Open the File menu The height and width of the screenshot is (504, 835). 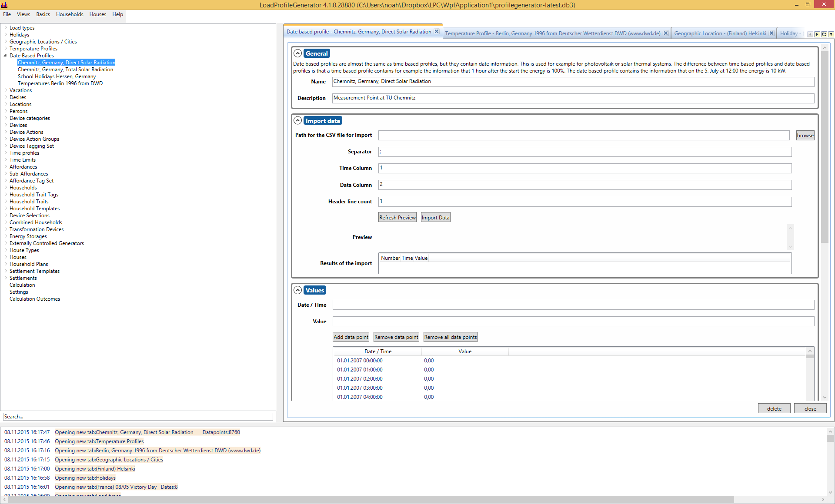[7, 14]
